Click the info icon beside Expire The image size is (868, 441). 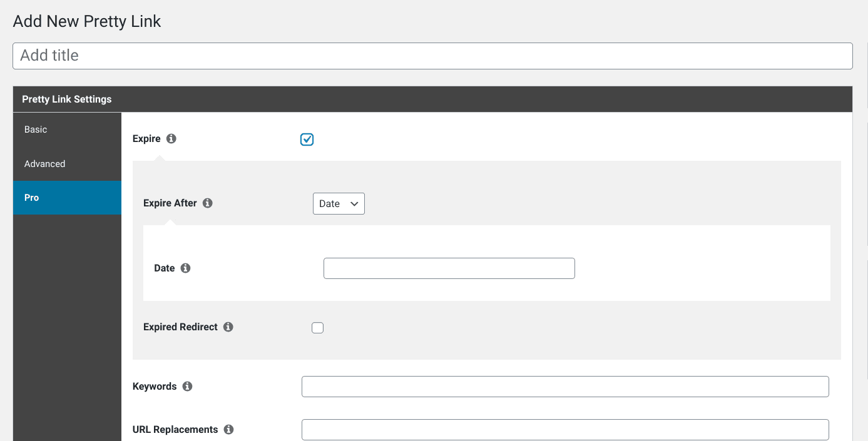171,139
